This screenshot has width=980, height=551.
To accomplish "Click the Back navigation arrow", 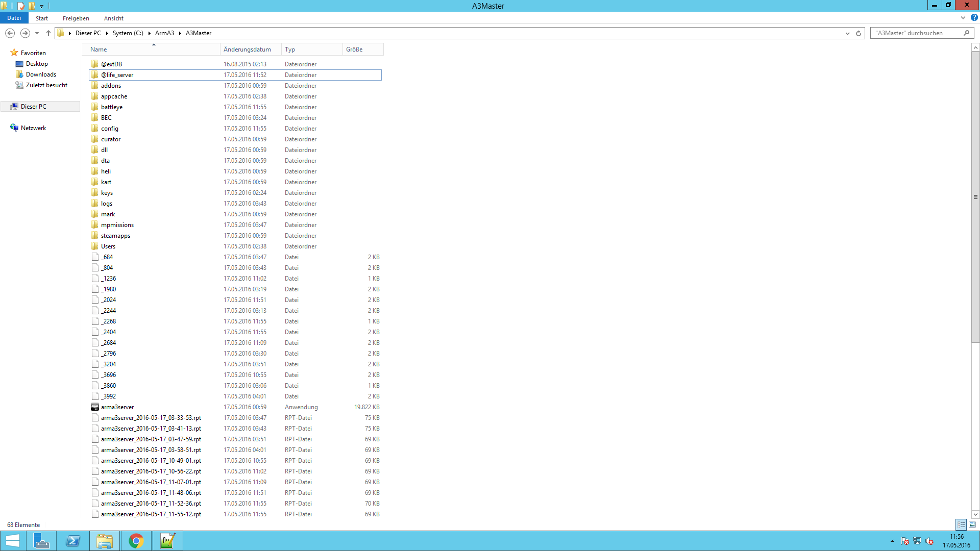I will [x=10, y=33].
